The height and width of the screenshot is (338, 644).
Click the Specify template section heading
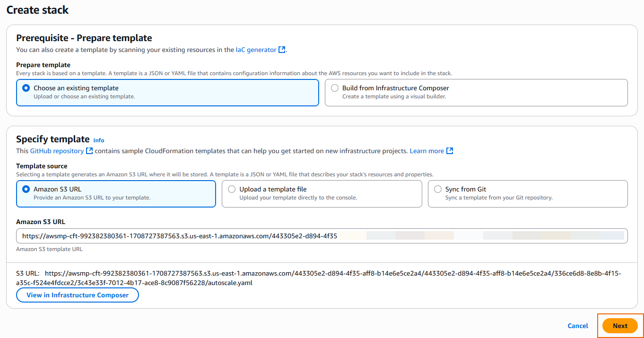coord(52,139)
